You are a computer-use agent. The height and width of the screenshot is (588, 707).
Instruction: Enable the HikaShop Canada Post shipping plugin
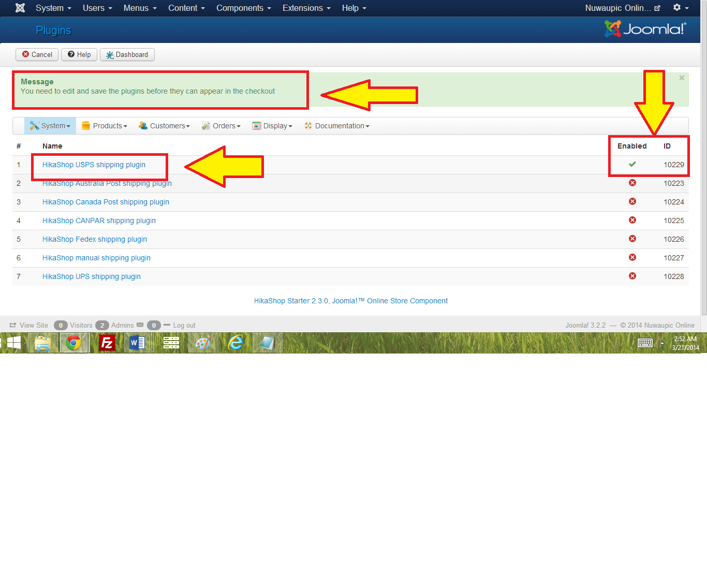[x=632, y=202]
